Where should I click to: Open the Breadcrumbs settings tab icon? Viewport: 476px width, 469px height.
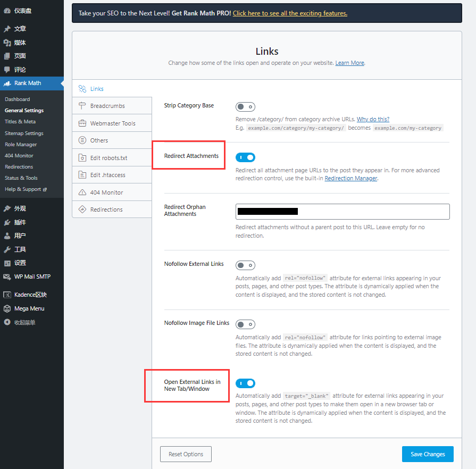(x=82, y=106)
